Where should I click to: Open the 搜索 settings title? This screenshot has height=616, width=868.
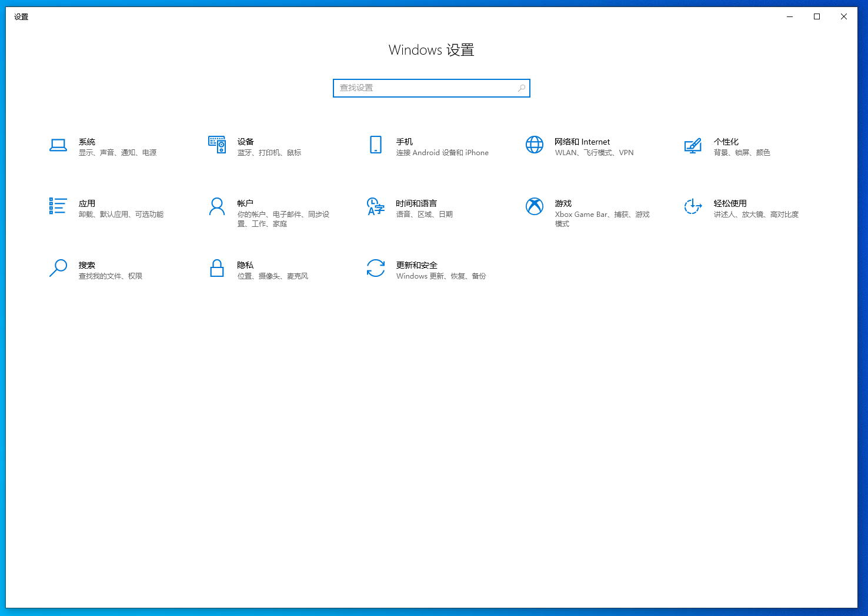[x=87, y=265]
